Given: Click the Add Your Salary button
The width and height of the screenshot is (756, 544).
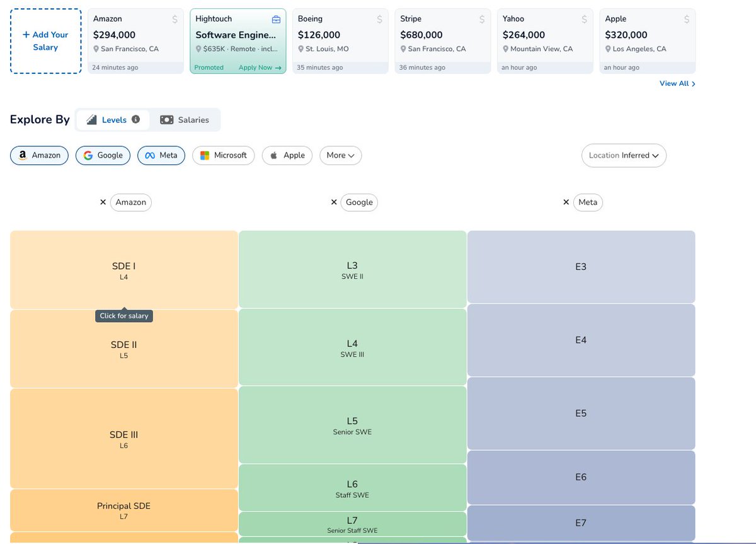Looking at the screenshot, I should tap(45, 41).
